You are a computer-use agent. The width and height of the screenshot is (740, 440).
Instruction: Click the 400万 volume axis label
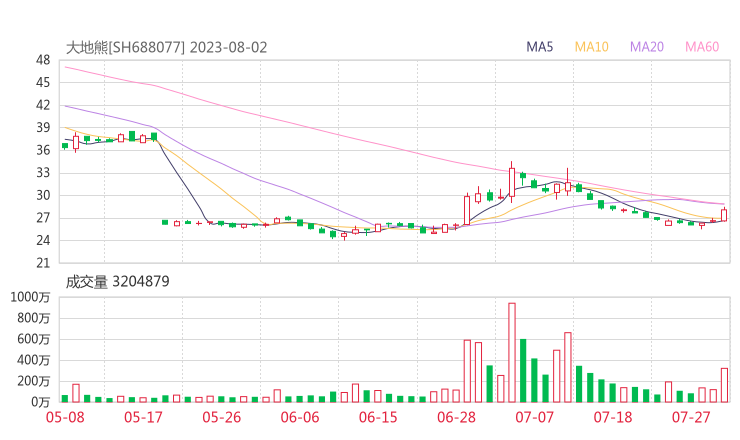click(34, 360)
